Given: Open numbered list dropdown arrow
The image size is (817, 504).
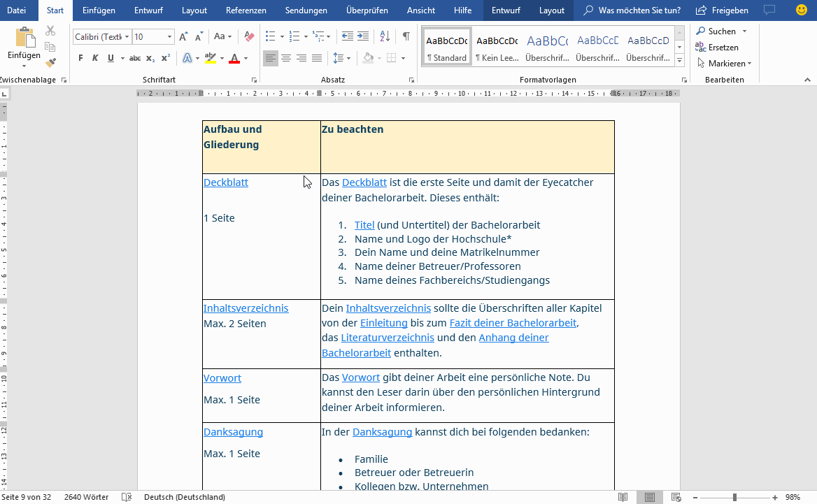Looking at the screenshot, I should [306, 36].
